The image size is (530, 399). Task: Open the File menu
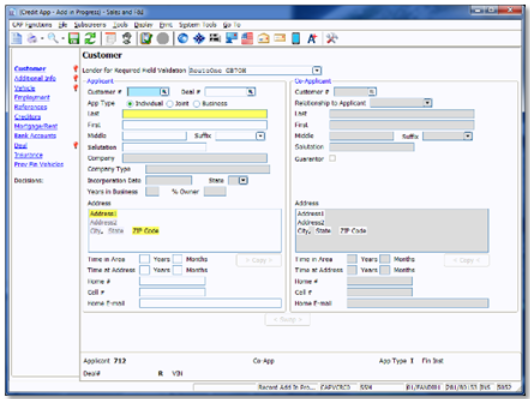(63, 25)
